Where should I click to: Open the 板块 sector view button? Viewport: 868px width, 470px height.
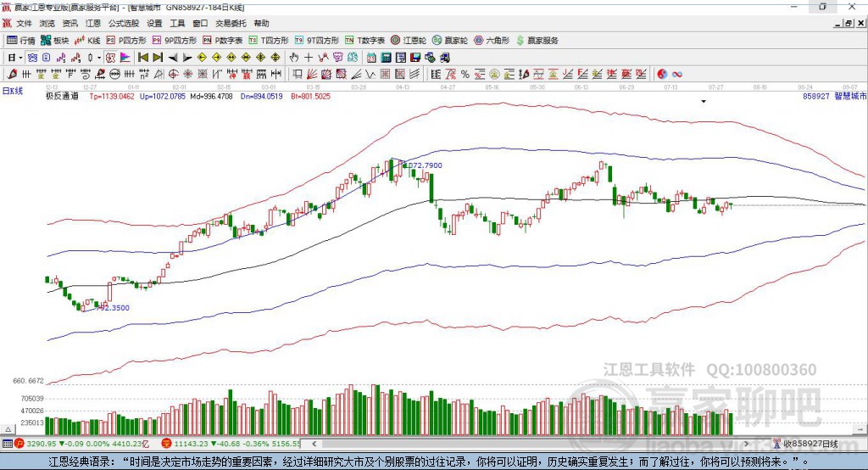55,41
